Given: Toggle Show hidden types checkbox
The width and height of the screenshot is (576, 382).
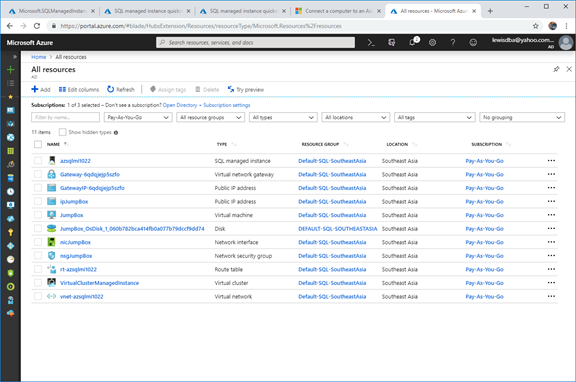Looking at the screenshot, I should [63, 132].
